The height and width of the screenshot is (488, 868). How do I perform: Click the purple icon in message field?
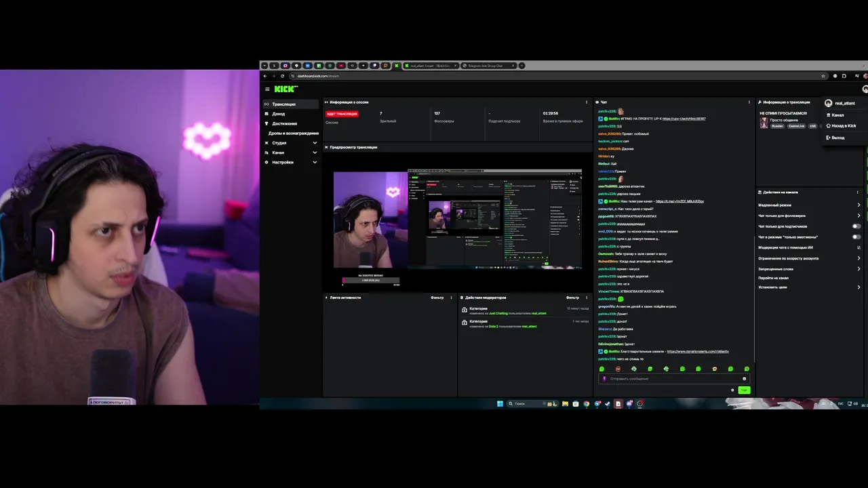604,379
